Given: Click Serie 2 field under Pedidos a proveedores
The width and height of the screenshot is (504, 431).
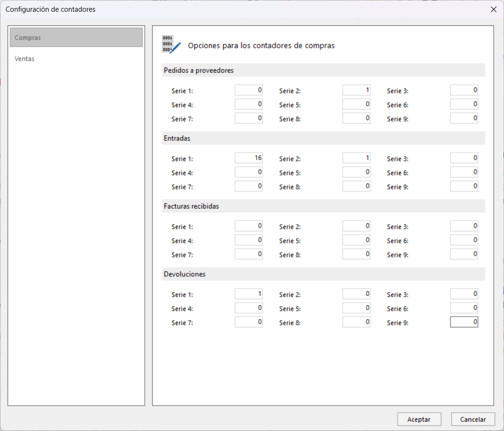Looking at the screenshot, I should [x=356, y=90].
